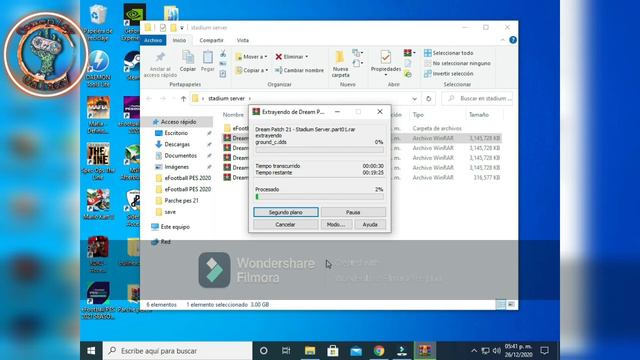Click the Buscar en stadium search box
The width and height of the screenshot is (640, 360).
click(477, 99)
